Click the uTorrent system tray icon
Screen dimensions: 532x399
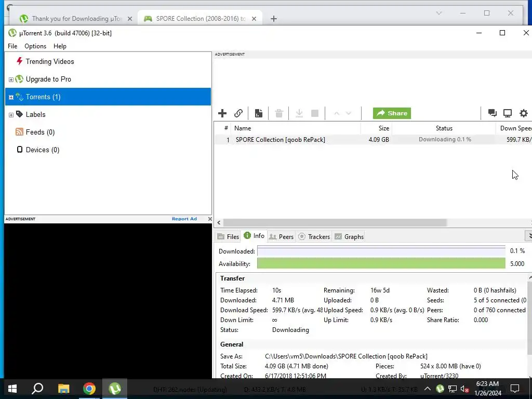[x=440, y=389]
